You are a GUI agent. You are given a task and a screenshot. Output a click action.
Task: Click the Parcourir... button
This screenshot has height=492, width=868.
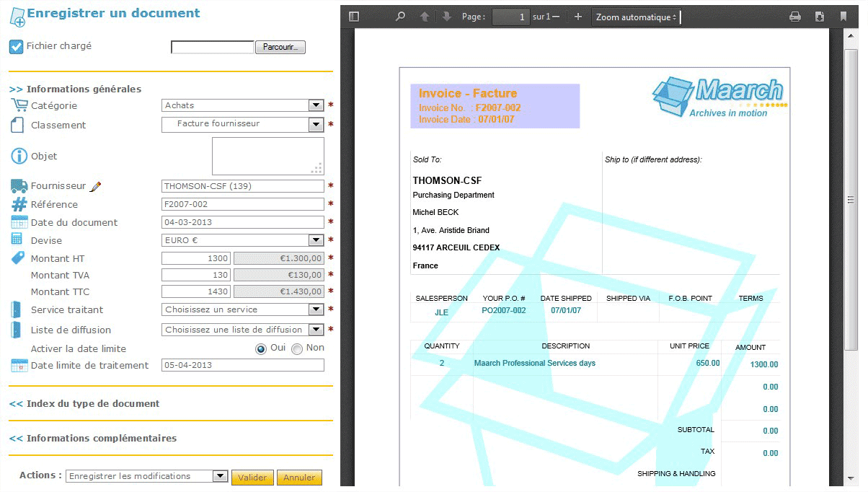[280, 47]
